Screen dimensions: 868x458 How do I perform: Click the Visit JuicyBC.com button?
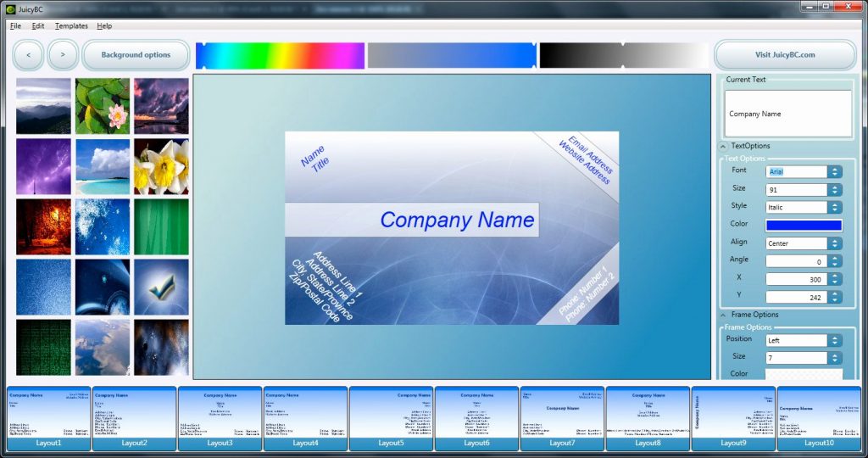[785, 55]
